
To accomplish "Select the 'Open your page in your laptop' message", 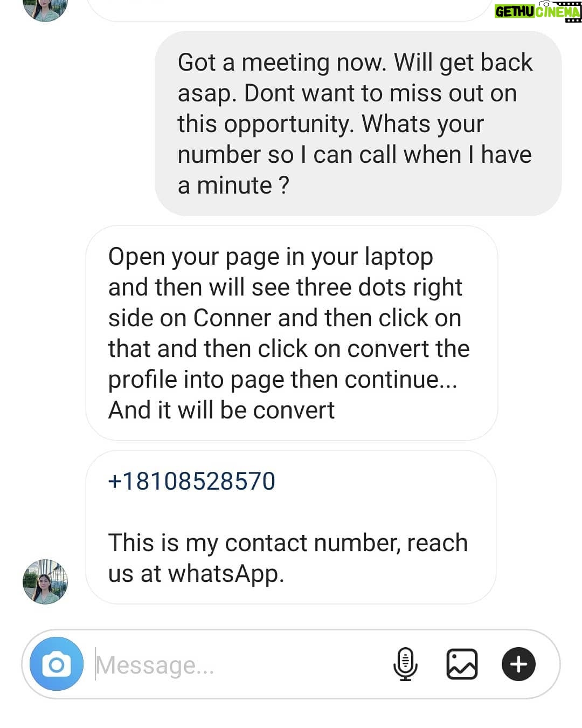I will point(292,333).
